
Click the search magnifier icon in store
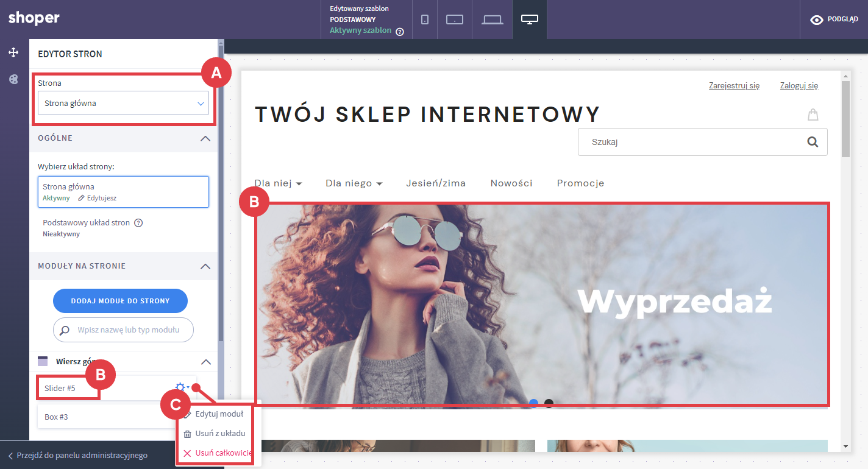click(812, 142)
